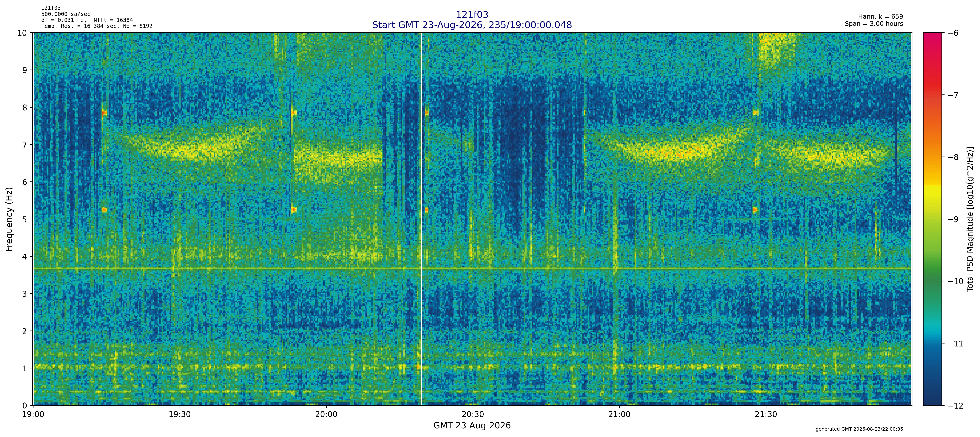This screenshot has width=980, height=437.
Task: Click the '20:00' time axis tick label
Action: click(326, 415)
